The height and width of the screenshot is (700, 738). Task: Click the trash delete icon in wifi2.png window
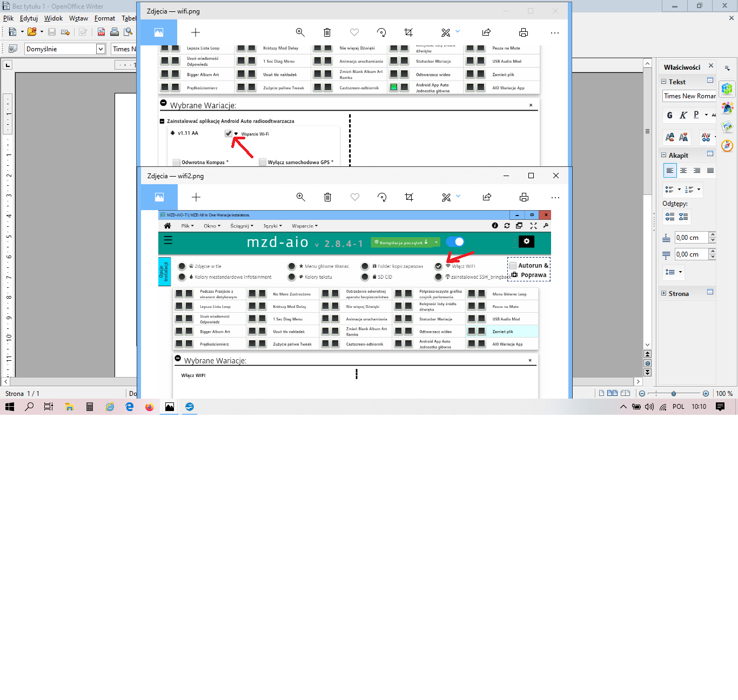click(327, 197)
